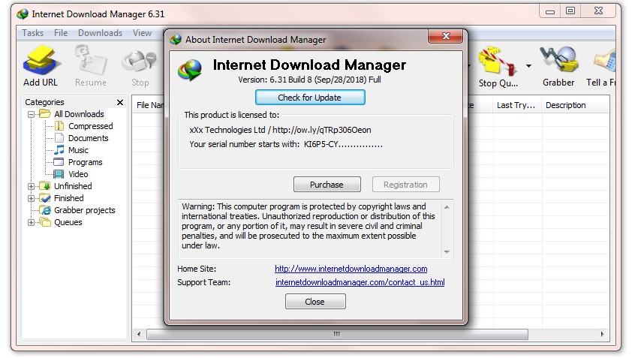Viewport: 644px width, 358px height.
Task: Click the grayed Registration button
Action: point(406,185)
